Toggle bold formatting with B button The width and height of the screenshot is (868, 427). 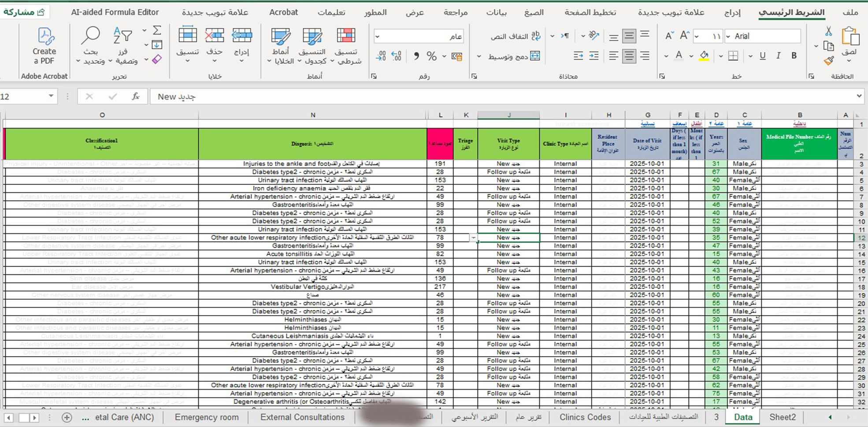pyautogui.click(x=794, y=56)
